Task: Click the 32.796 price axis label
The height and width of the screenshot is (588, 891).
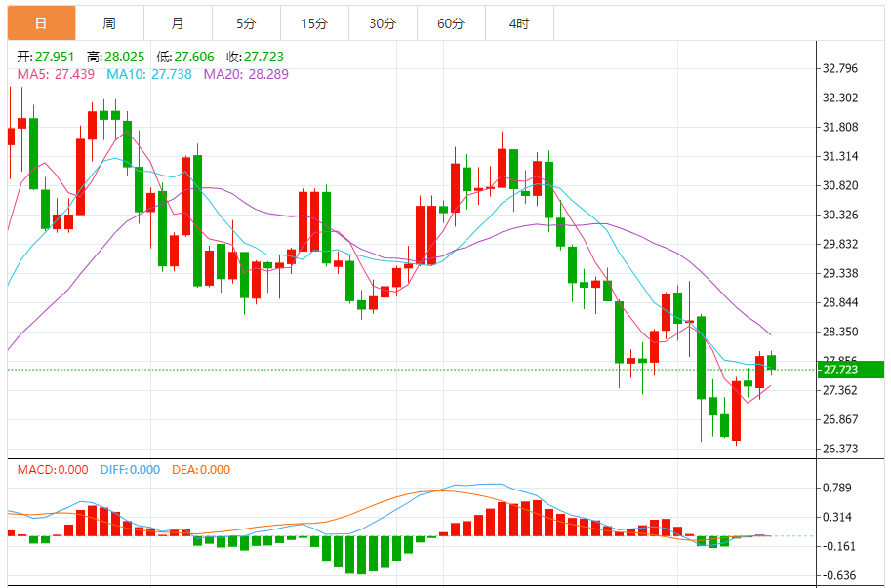Action: [840, 68]
